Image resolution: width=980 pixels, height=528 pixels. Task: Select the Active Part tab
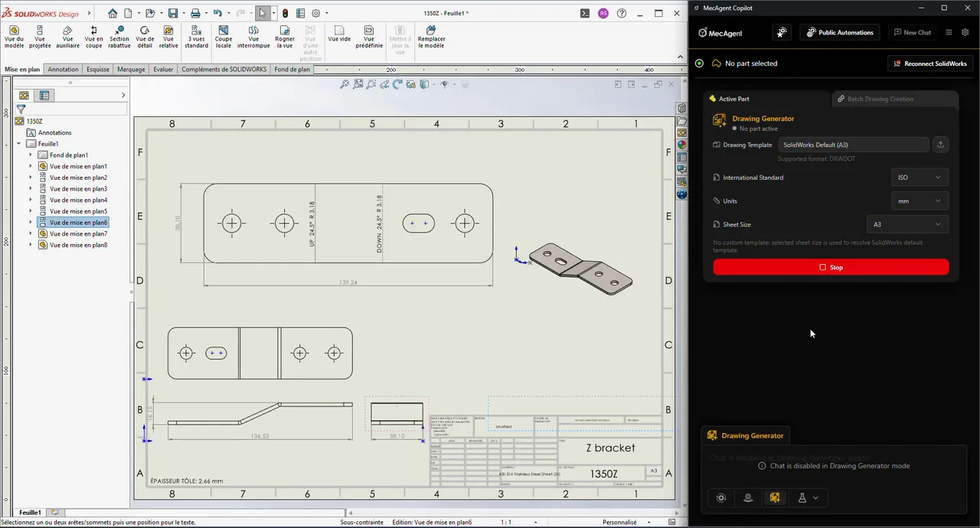[x=766, y=99]
